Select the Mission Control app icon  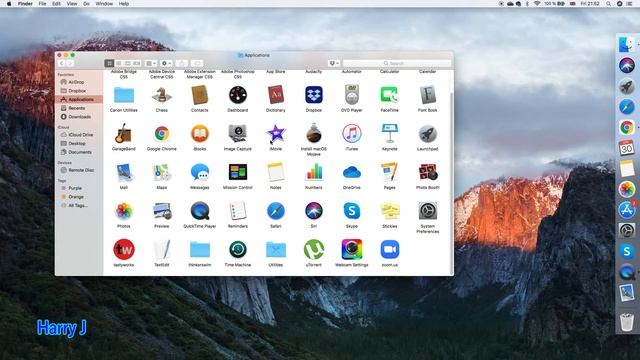coord(238,173)
